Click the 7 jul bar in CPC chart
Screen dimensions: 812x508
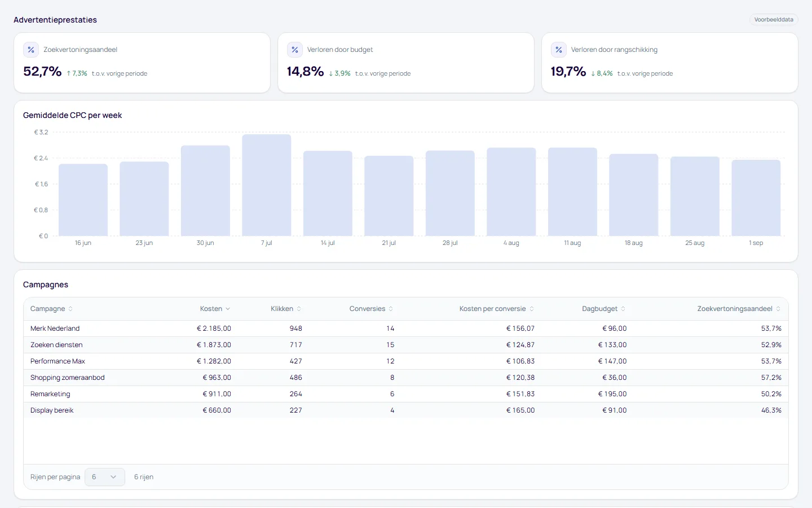[x=267, y=185]
